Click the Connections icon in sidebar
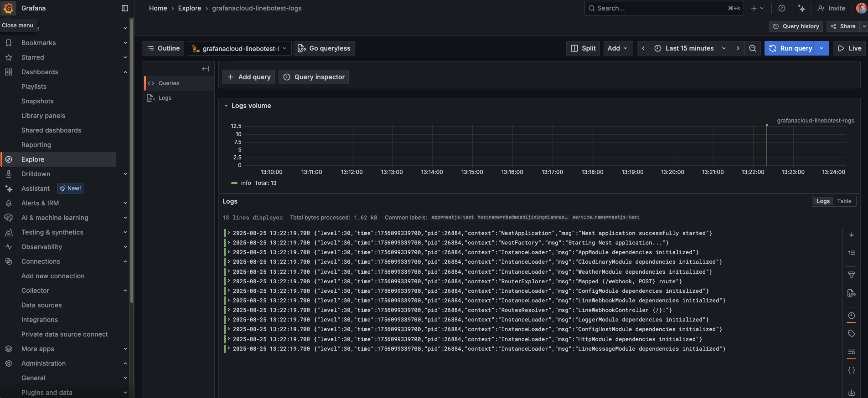Screen dimensions: 868x398 tap(9, 261)
